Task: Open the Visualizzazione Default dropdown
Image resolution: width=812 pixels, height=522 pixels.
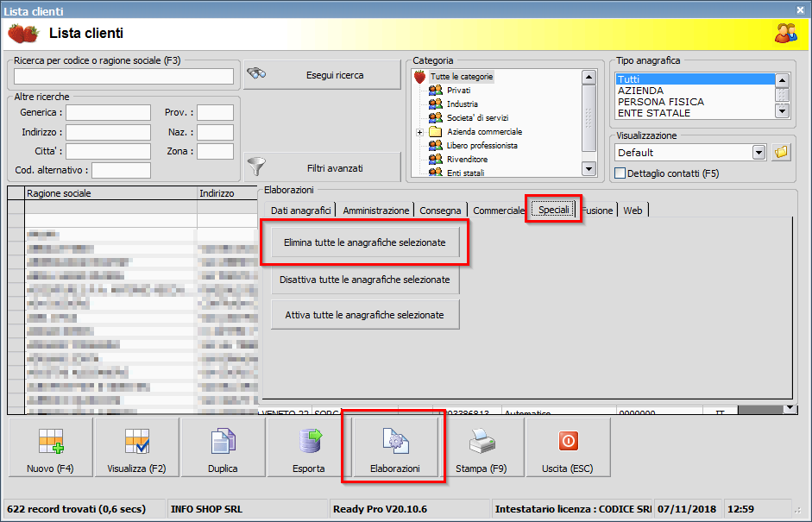Action: (x=758, y=153)
